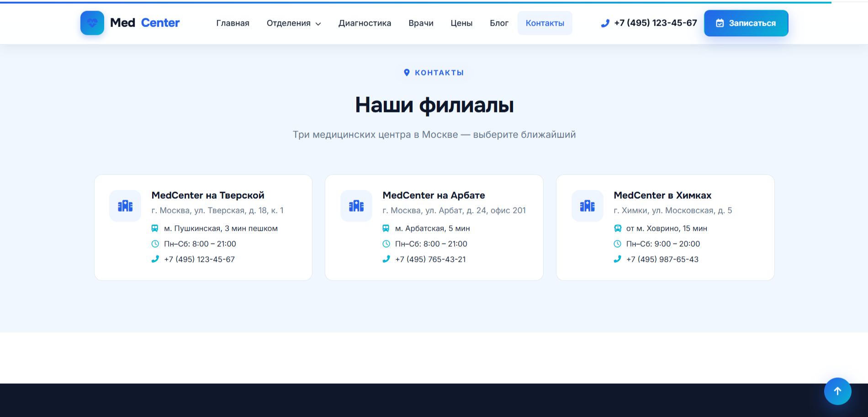Viewport: 868px width, 417px height.
Task: Select the Контакты nav tab
Action: click(x=545, y=23)
